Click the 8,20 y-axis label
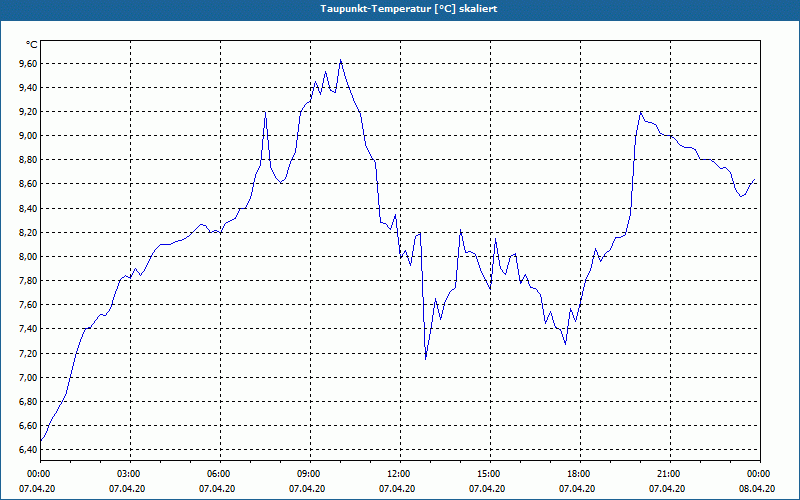This screenshot has height=500, width=800. click(x=29, y=233)
